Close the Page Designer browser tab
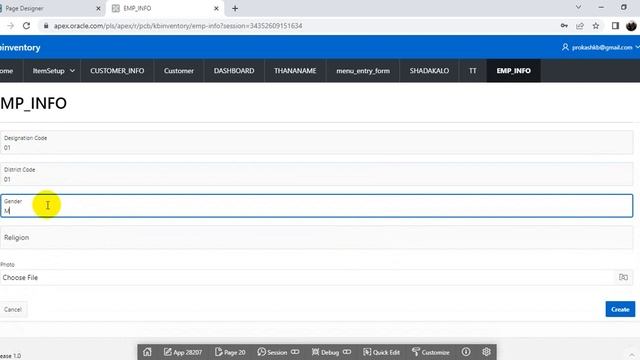The width and height of the screenshot is (640, 360). pyautogui.click(x=98, y=8)
